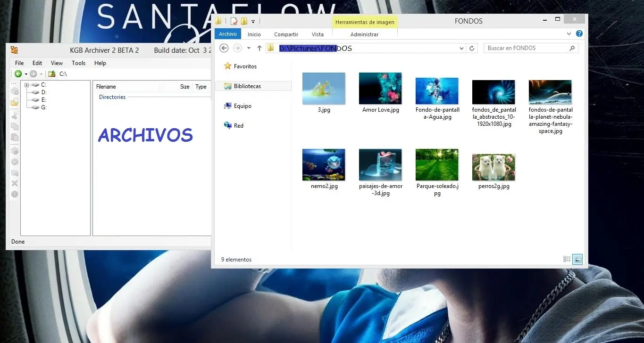Go up one folder in KGB Archiver

tap(51, 73)
